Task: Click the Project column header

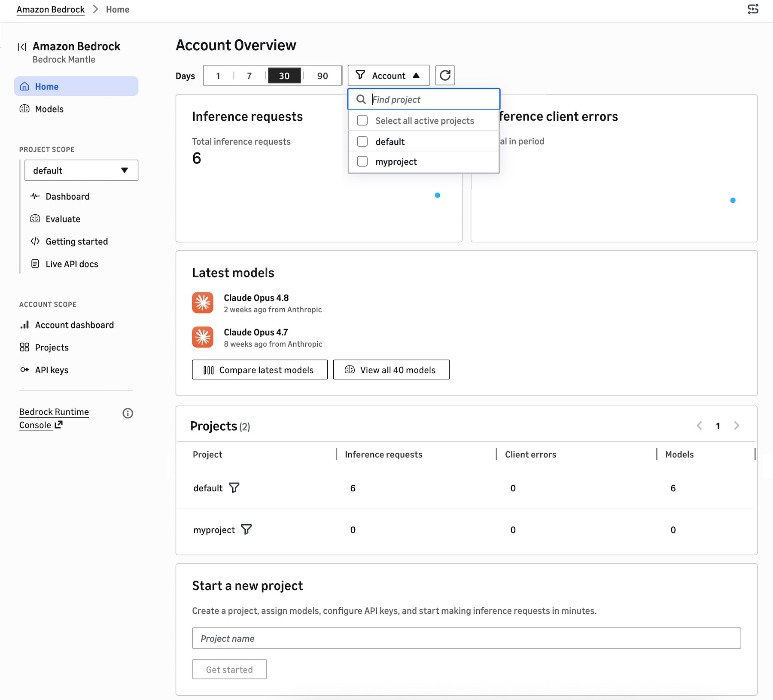Action: (x=207, y=454)
